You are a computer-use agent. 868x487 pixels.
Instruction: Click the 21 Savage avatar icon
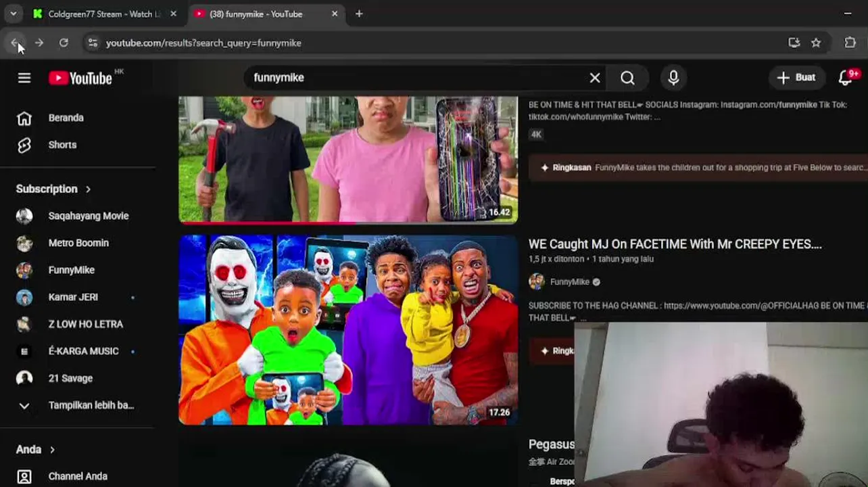tap(24, 378)
